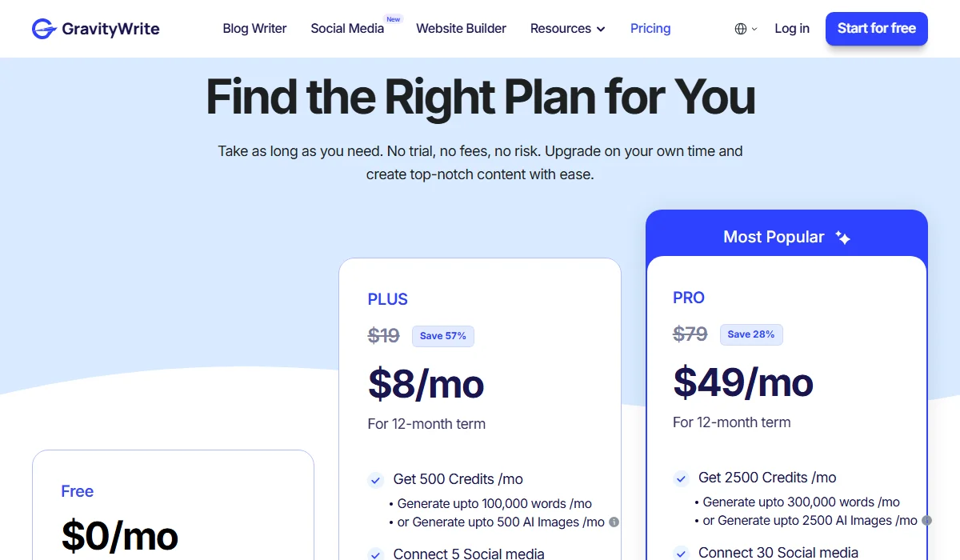Click the New badge on Social Media
Viewport: 960px width, 560px height.
pos(393,18)
